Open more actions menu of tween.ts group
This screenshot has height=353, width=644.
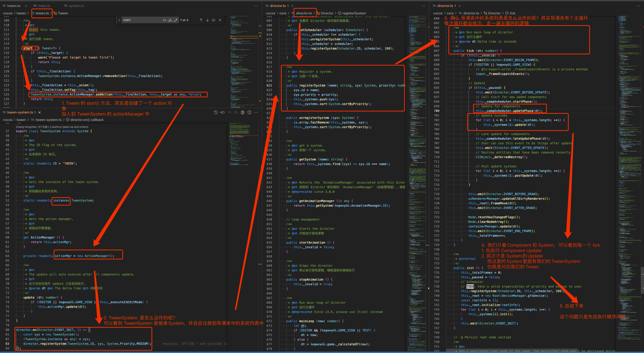click(256, 6)
